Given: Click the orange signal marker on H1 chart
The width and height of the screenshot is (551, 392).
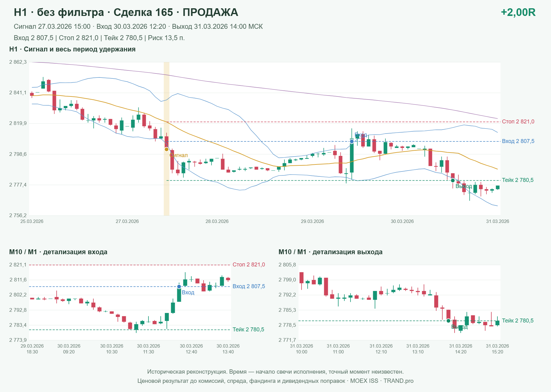Looking at the screenshot, I should coord(167,149).
